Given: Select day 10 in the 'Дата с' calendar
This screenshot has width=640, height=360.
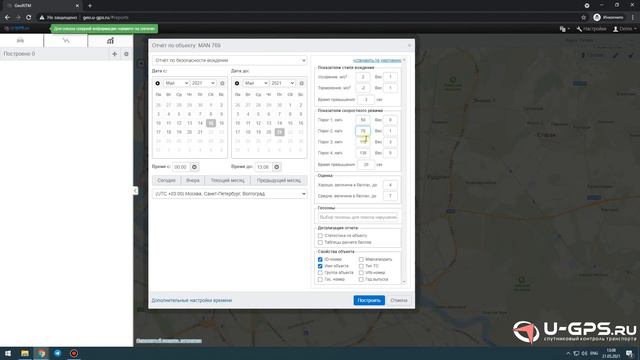Looking at the screenshot, I should (x=158, y=123).
